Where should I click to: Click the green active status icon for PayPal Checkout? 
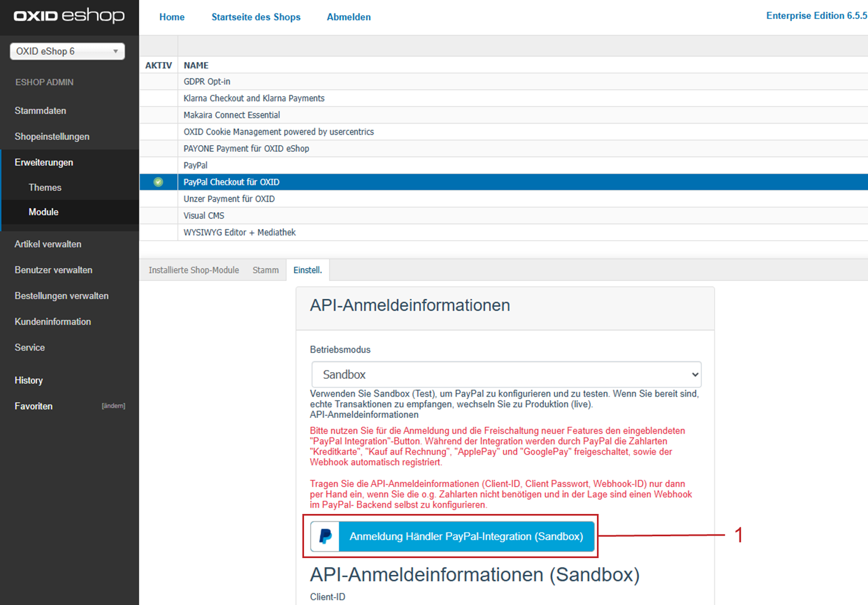[x=158, y=182]
